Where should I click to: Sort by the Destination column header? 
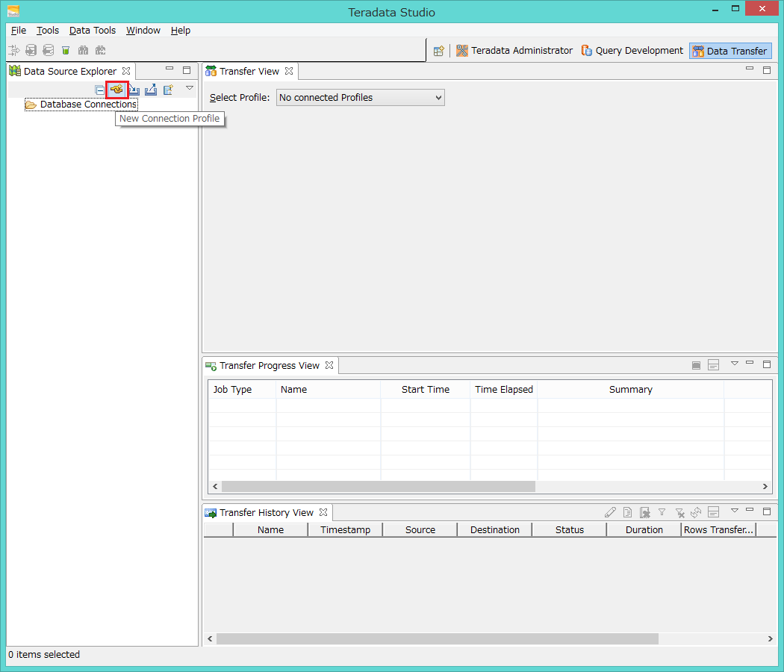tap(494, 530)
